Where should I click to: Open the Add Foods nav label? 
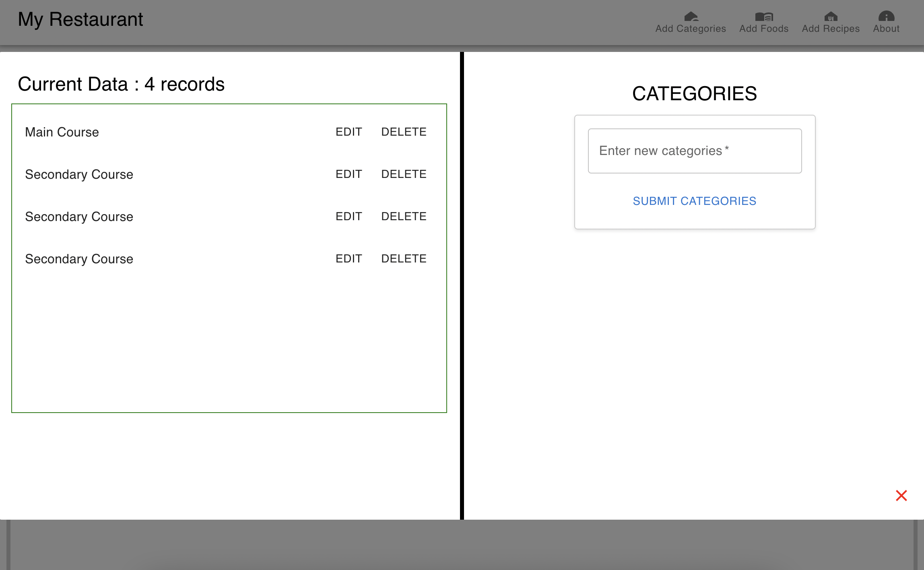(763, 29)
